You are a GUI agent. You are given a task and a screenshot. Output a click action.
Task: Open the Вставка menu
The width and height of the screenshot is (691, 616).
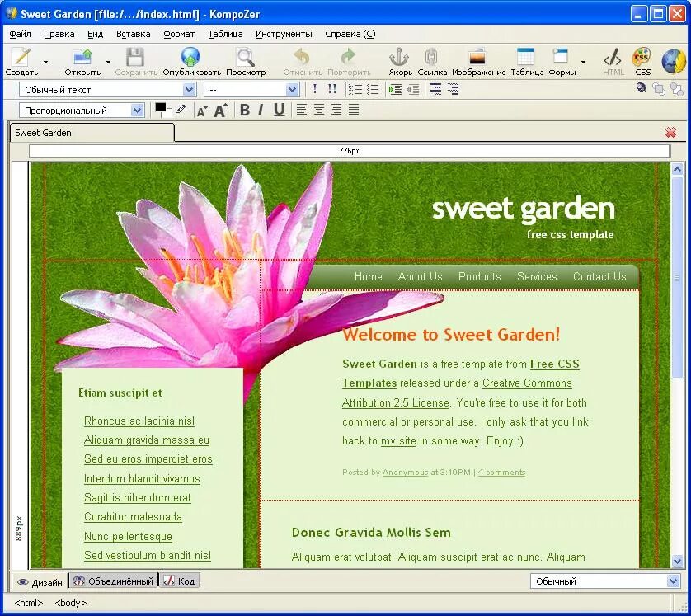pyautogui.click(x=133, y=34)
